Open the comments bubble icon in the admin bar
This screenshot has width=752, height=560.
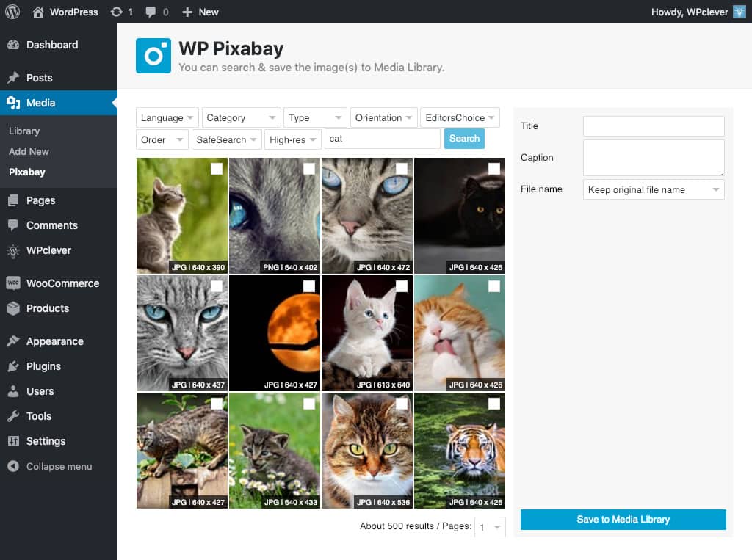[x=151, y=12]
